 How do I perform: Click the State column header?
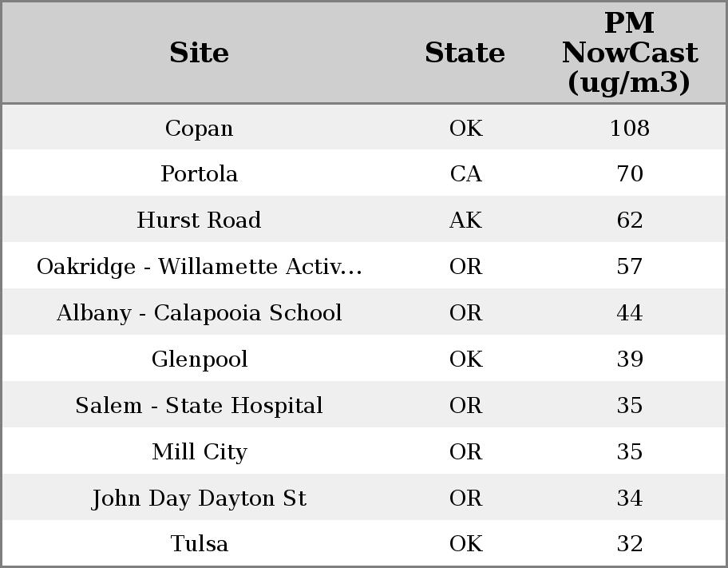coord(465,53)
